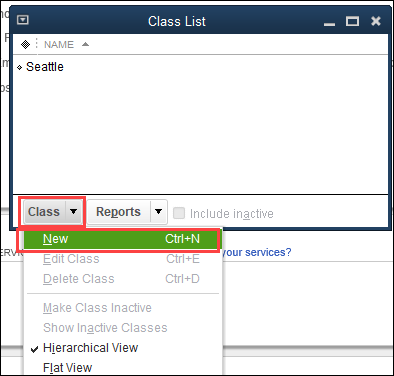Image resolution: width=394 pixels, height=376 pixels.
Task: Select Edit Class menu entry
Action: tap(123, 259)
